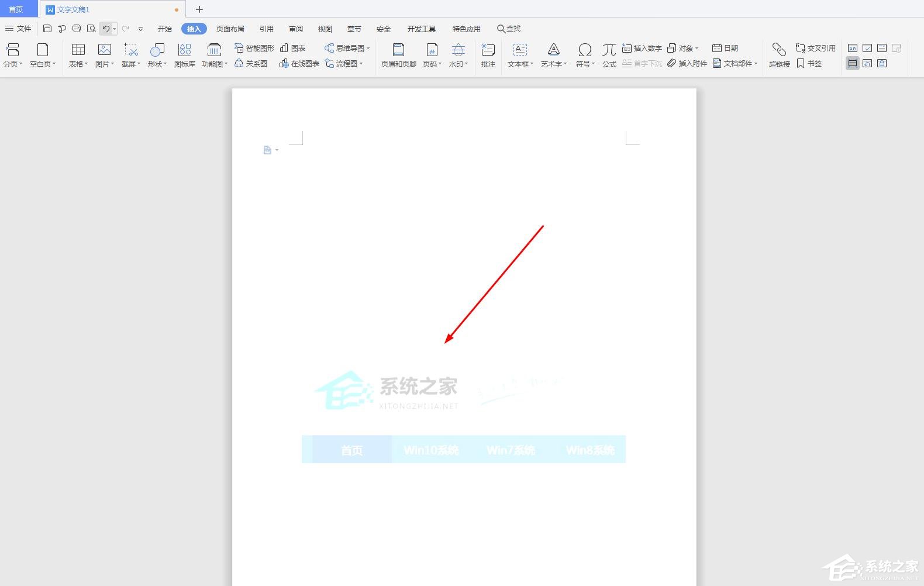Toggle the highlighted form design mode icon
Image resolution: width=924 pixels, height=586 pixels.
pyautogui.click(x=853, y=63)
